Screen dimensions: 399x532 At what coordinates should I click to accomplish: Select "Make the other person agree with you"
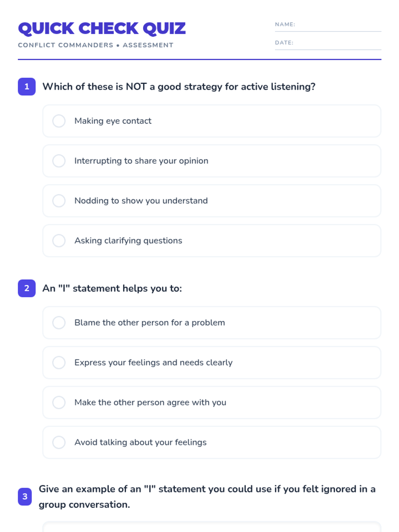click(59, 402)
